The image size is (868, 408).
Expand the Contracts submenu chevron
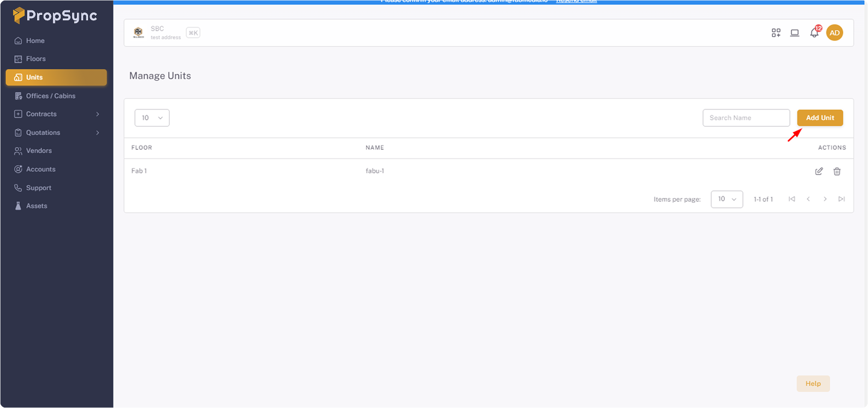coord(98,114)
